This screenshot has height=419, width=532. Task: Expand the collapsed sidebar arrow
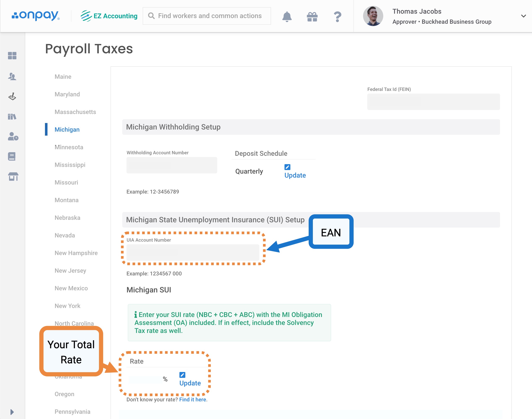pos(12,412)
